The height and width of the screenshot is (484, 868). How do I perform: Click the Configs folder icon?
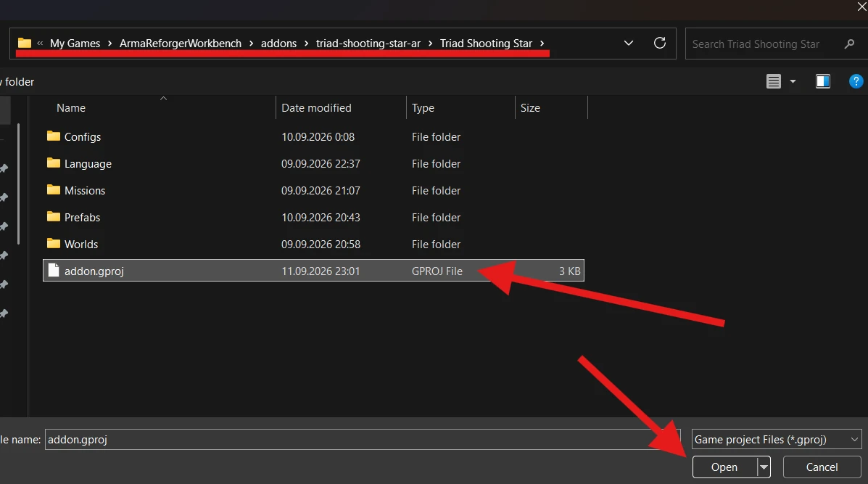[x=53, y=136]
